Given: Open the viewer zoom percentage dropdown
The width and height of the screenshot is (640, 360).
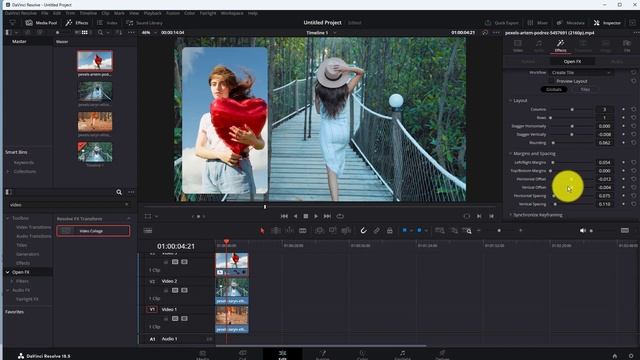Looking at the screenshot, I should pos(149,33).
